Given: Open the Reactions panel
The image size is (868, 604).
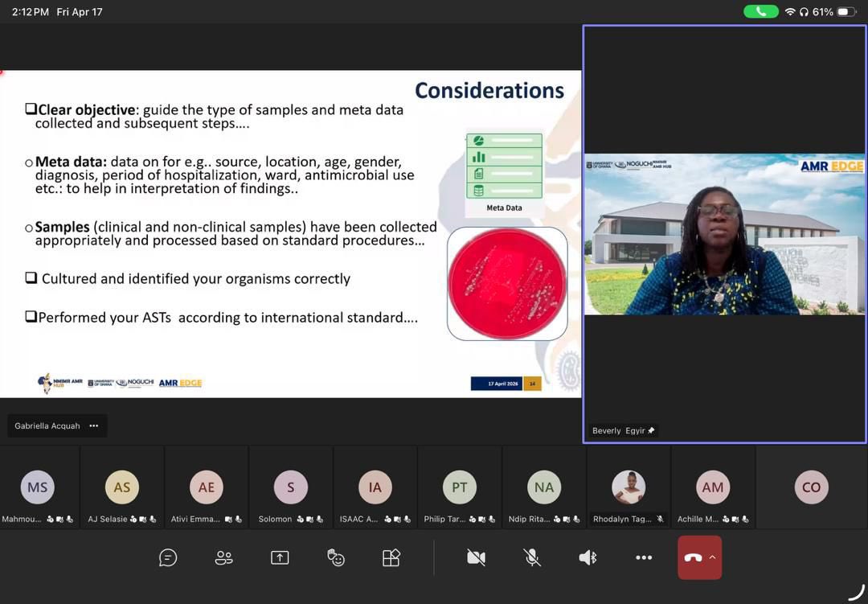Looking at the screenshot, I should (336, 557).
